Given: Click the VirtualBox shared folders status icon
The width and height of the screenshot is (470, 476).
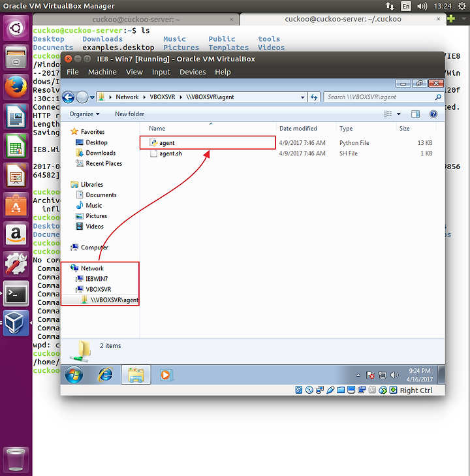Looking at the screenshot, I should (341, 390).
